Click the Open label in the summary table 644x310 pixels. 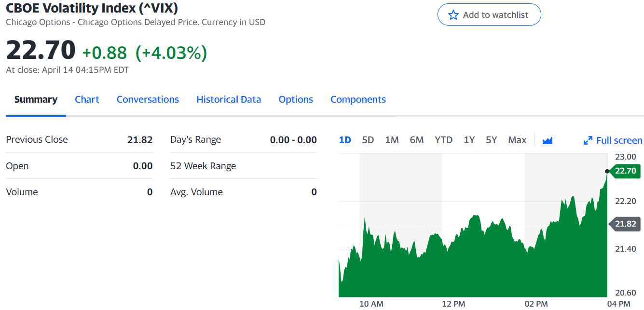click(17, 166)
